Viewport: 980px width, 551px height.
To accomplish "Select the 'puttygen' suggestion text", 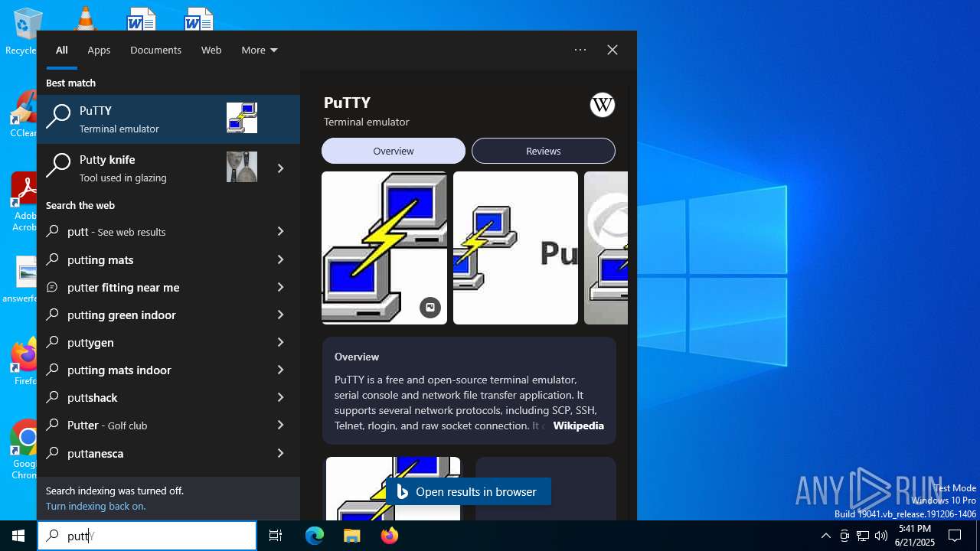I will 90,342.
